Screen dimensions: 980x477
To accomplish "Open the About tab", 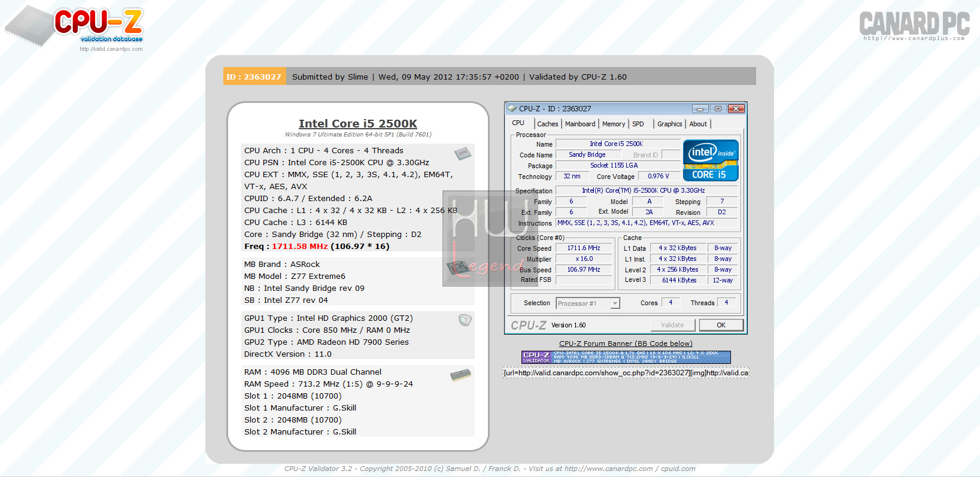I will pos(698,124).
